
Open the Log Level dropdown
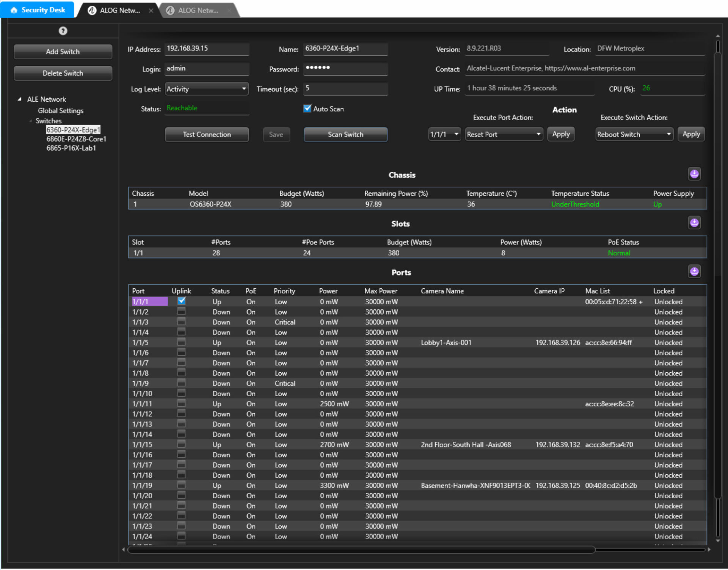click(x=207, y=89)
